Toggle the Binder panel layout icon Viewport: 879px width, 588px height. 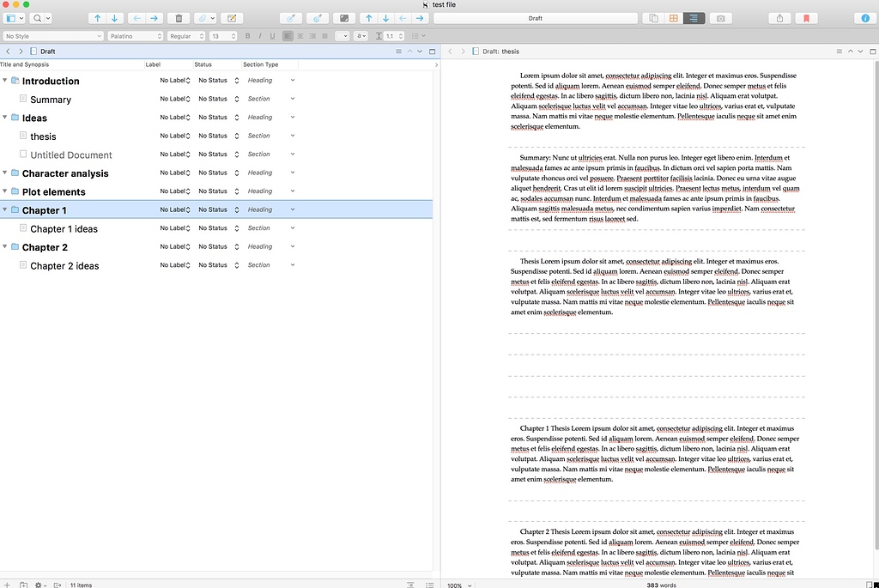[x=12, y=18]
